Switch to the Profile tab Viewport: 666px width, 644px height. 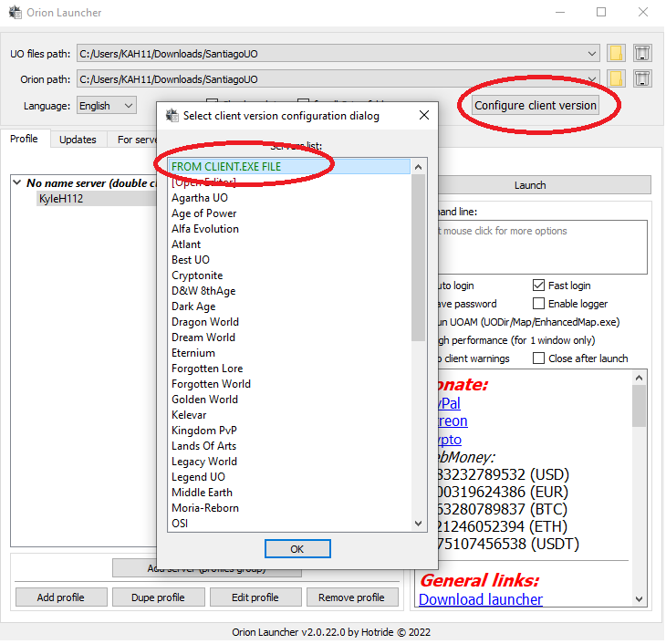pos(24,140)
